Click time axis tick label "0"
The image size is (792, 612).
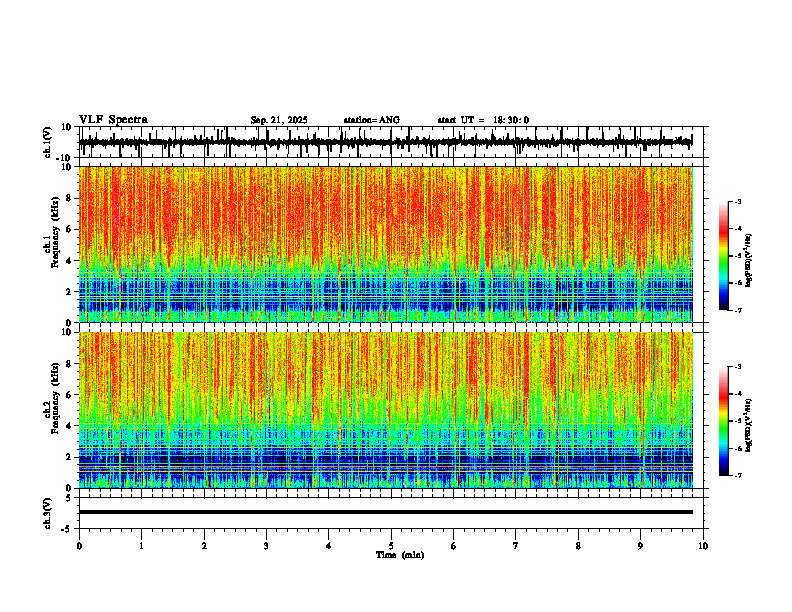pyautogui.click(x=79, y=546)
